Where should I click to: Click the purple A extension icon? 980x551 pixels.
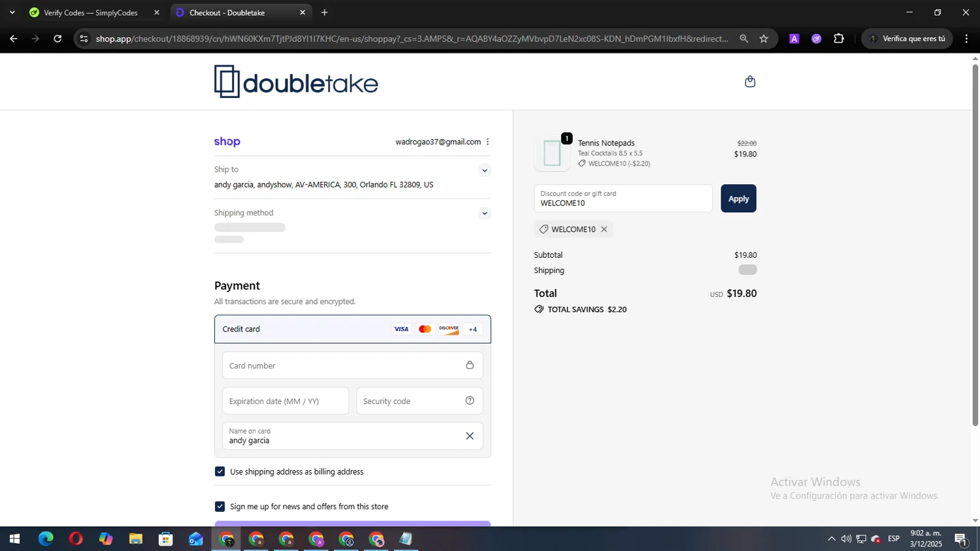click(794, 39)
